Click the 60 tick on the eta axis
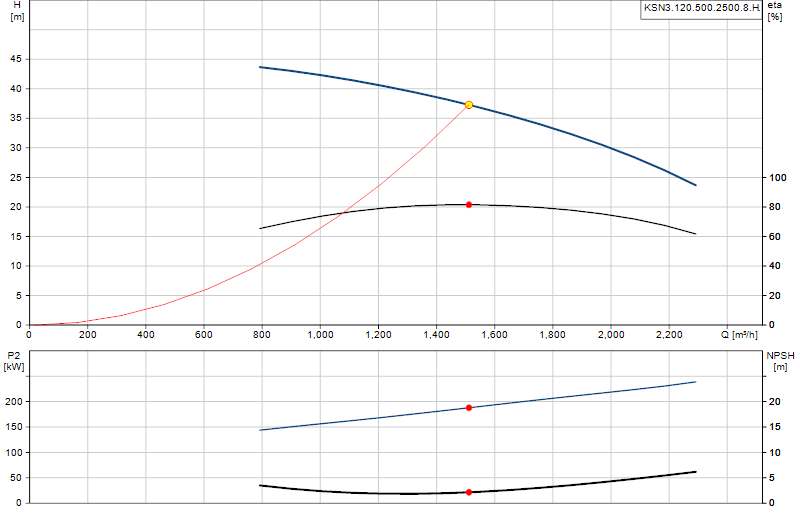The width and height of the screenshot is (800, 520). (x=774, y=236)
